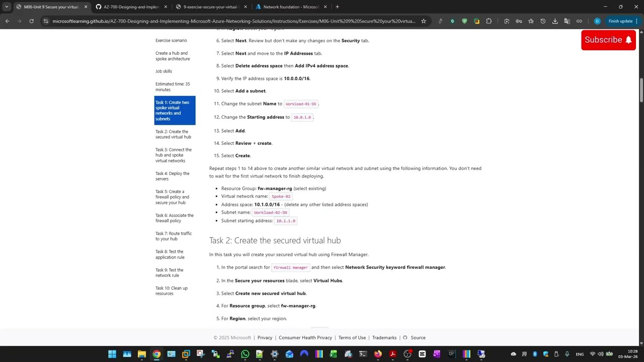Open the Chrome extensions puzzle icon

pos(489,21)
